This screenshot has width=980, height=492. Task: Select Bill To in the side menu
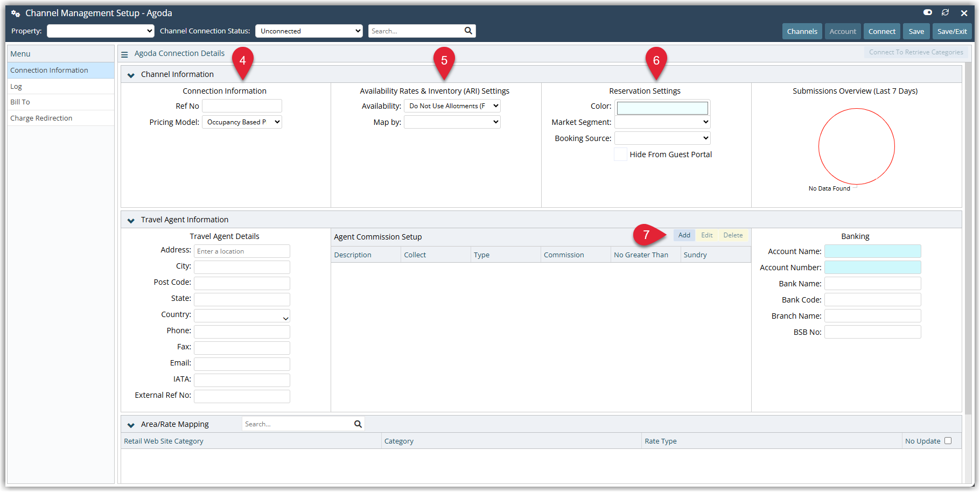[60, 102]
